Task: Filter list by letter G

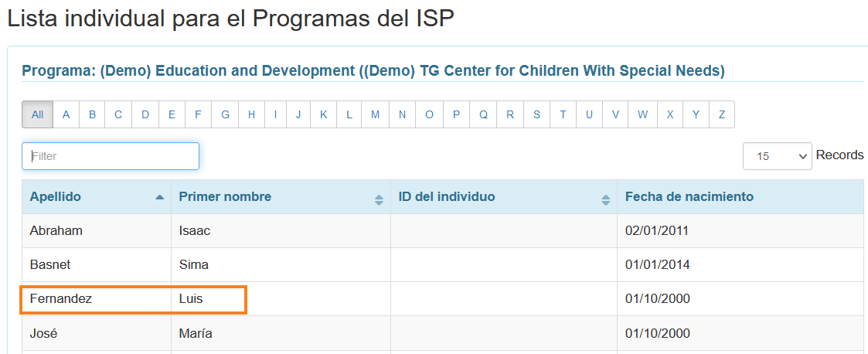Action: pos(225,114)
